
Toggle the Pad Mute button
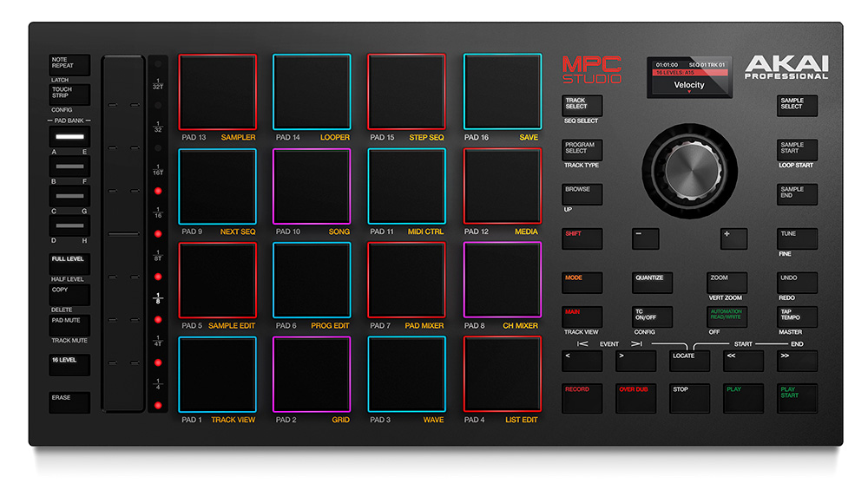pyautogui.click(x=69, y=325)
